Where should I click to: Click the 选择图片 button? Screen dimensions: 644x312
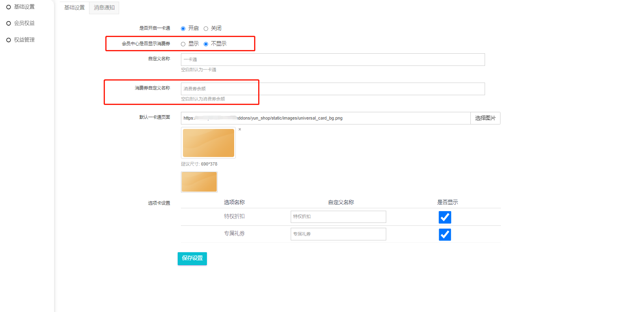(485, 118)
